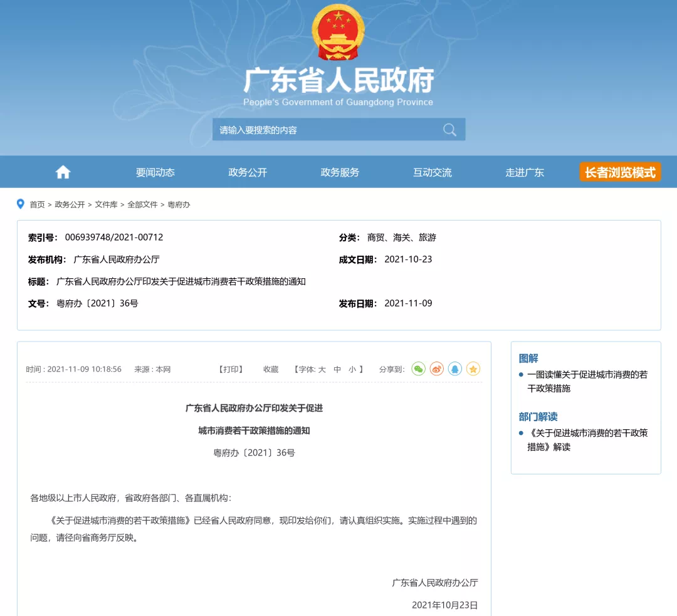This screenshot has height=616, width=677.
Task: Click the national emblem logo
Action: (338, 33)
